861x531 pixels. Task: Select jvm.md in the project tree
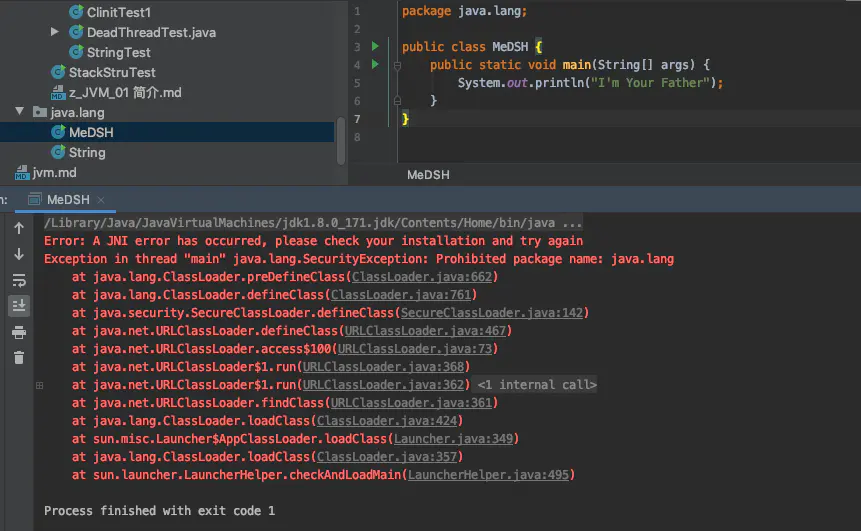54,172
